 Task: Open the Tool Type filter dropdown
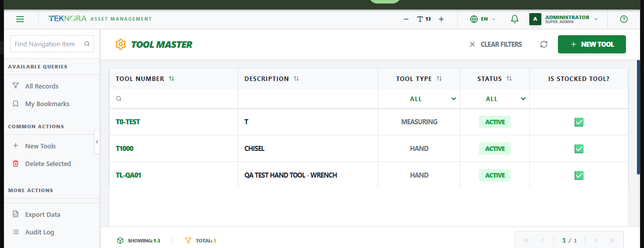point(419,99)
